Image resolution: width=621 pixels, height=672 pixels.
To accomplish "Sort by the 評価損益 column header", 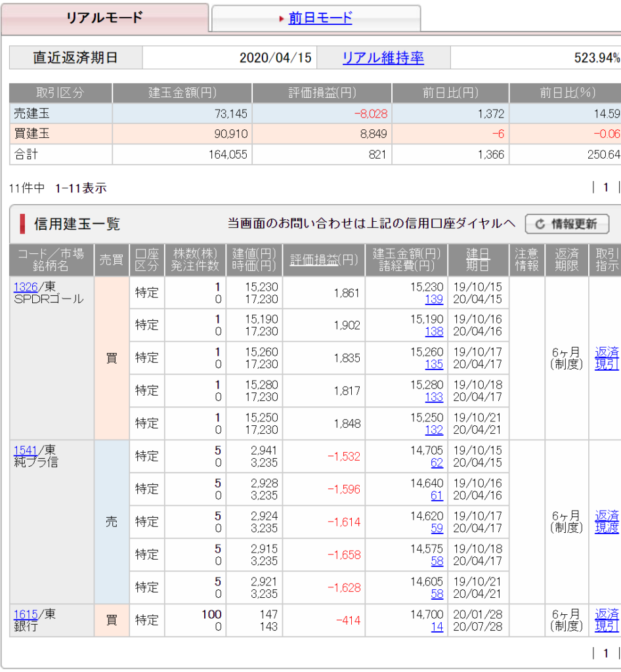I will pyautogui.click(x=314, y=260).
